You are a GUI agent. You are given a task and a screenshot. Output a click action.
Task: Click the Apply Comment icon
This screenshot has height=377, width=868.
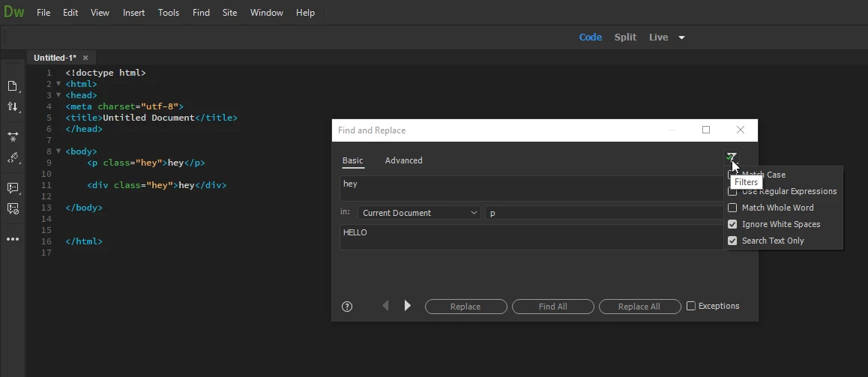click(x=12, y=188)
